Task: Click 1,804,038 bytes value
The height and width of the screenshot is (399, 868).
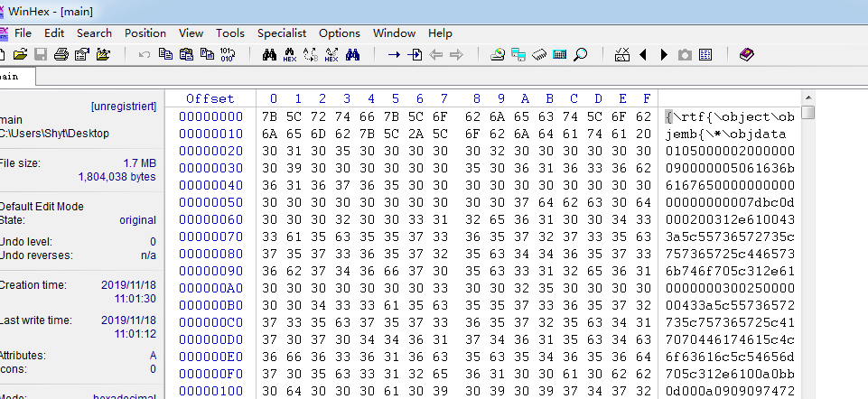Action: click(x=117, y=177)
